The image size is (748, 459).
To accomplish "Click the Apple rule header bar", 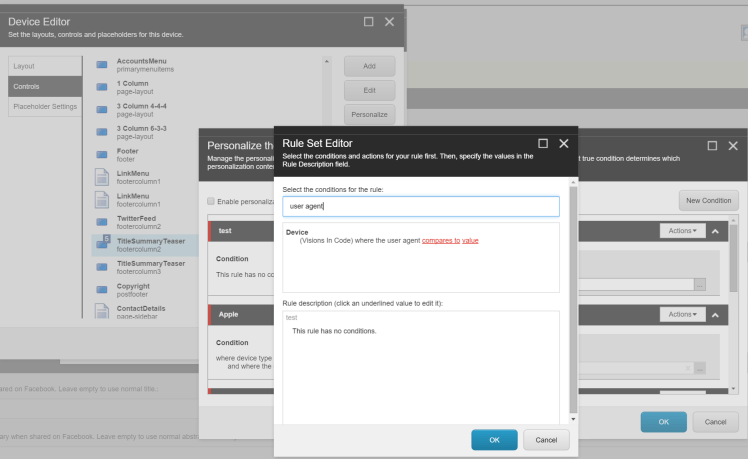I will point(241,314).
